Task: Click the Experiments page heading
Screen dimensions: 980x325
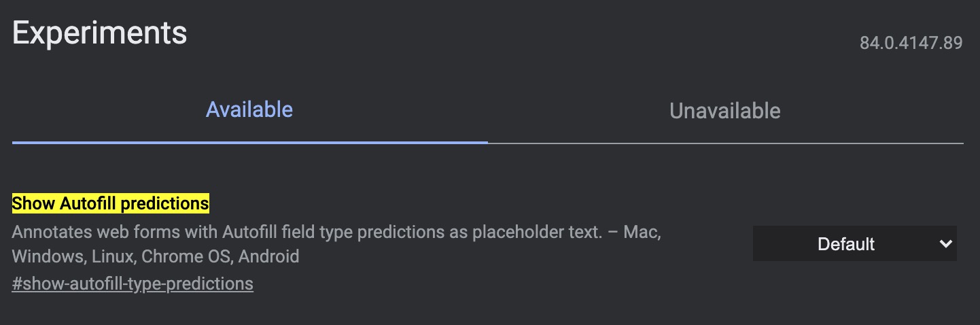Action: click(99, 33)
